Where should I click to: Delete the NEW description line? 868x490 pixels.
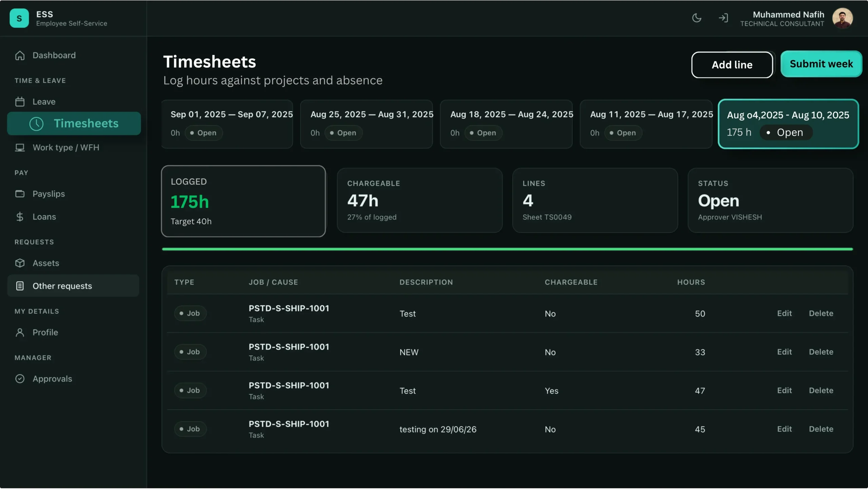(821, 352)
